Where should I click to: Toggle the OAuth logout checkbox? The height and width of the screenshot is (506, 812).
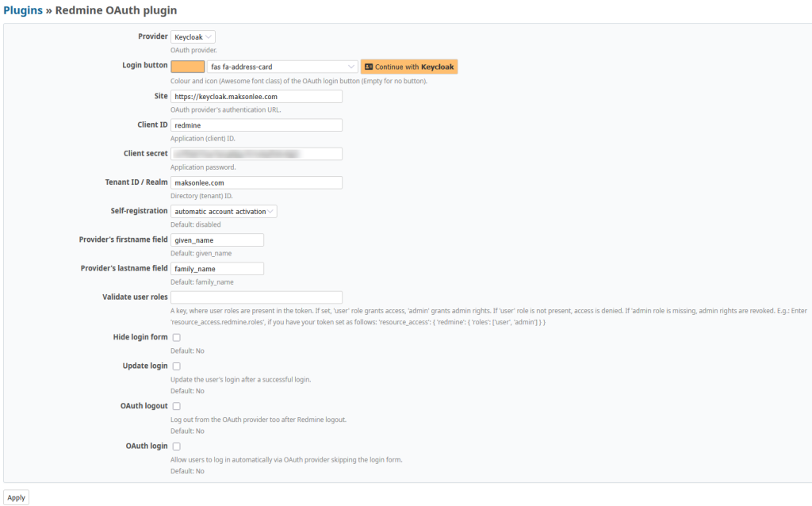(x=177, y=406)
